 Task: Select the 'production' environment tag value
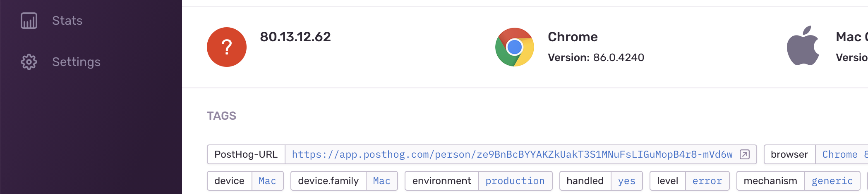(x=515, y=181)
